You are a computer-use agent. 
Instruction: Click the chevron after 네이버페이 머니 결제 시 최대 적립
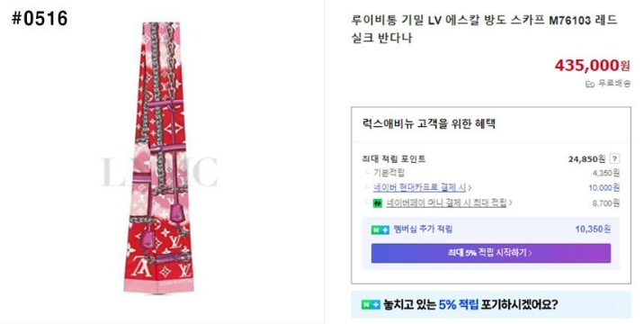point(511,203)
